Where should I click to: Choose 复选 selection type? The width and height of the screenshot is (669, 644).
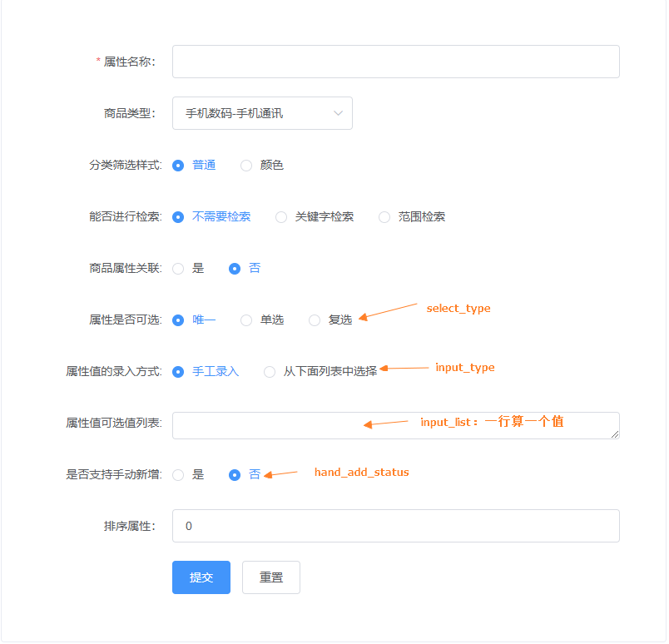click(315, 320)
